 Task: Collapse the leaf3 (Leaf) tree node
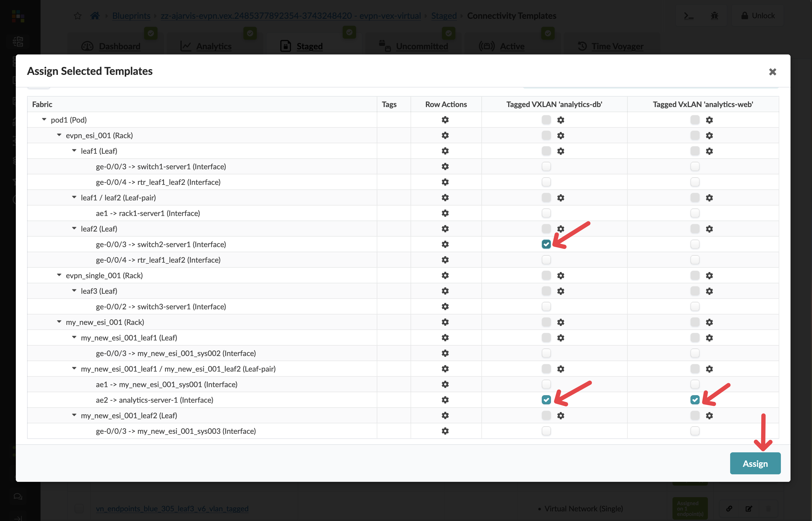tap(74, 290)
